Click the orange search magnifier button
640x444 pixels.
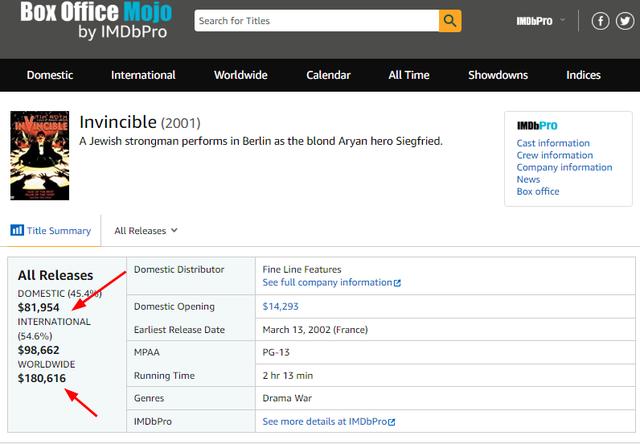450,21
